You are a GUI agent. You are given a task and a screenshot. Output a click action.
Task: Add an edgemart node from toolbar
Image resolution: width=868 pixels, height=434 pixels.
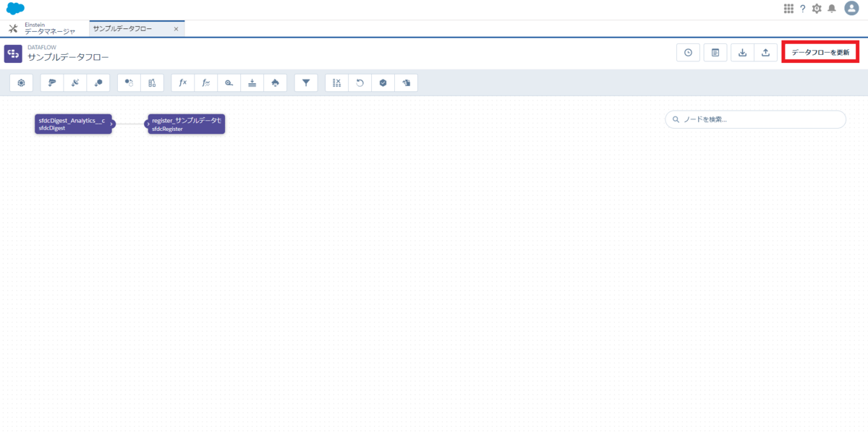coord(98,83)
